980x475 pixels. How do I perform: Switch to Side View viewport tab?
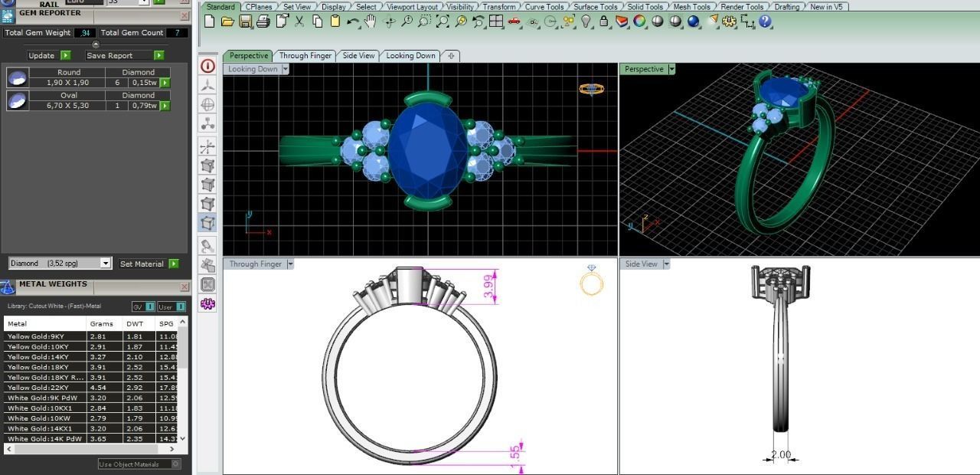(358, 55)
